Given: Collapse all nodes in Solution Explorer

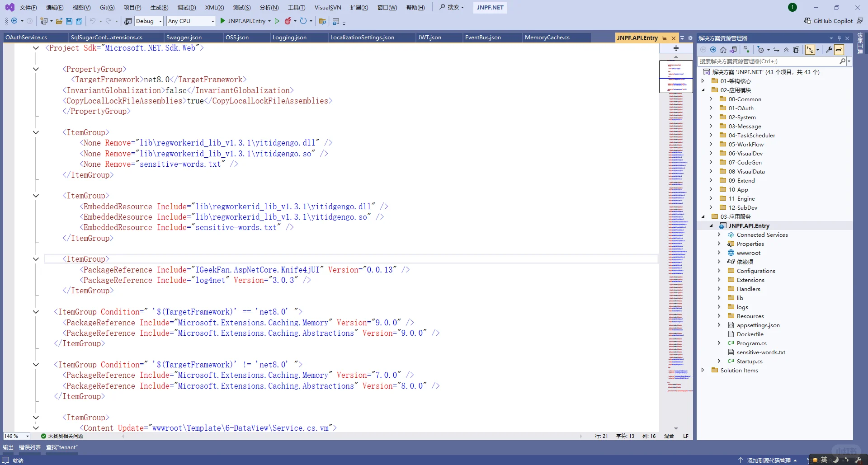Looking at the screenshot, I should click(x=786, y=50).
